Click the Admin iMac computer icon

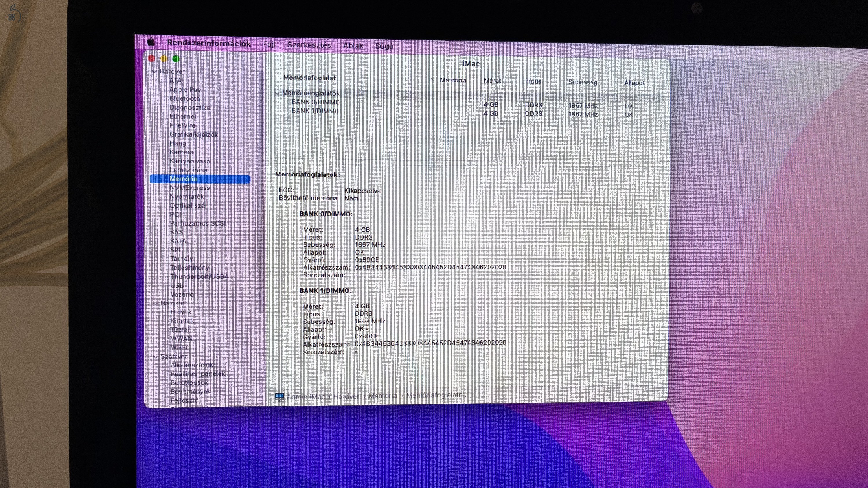(x=279, y=397)
